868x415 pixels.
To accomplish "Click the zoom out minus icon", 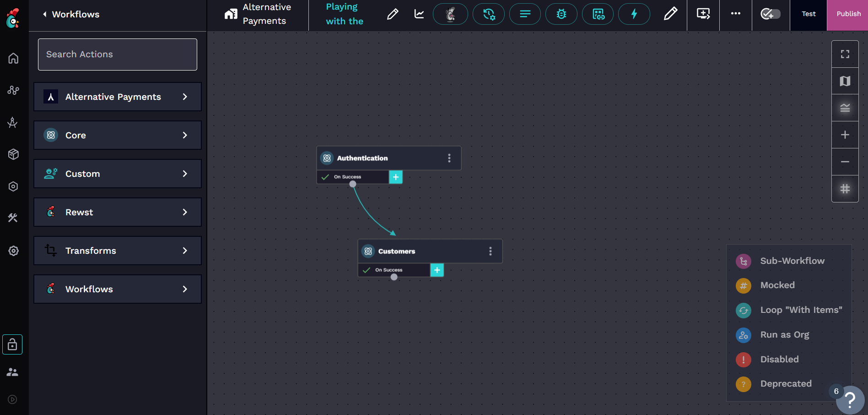I will click(x=845, y=162).
